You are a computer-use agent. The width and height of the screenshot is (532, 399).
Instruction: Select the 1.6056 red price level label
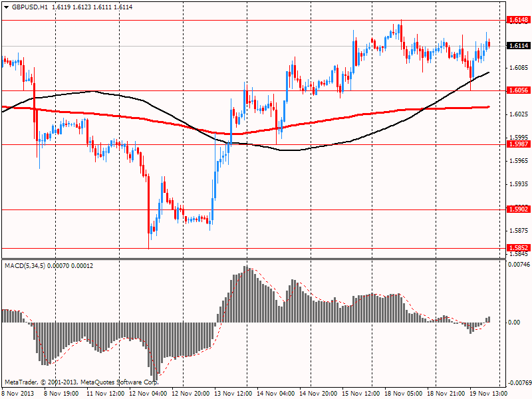point(518,90)
